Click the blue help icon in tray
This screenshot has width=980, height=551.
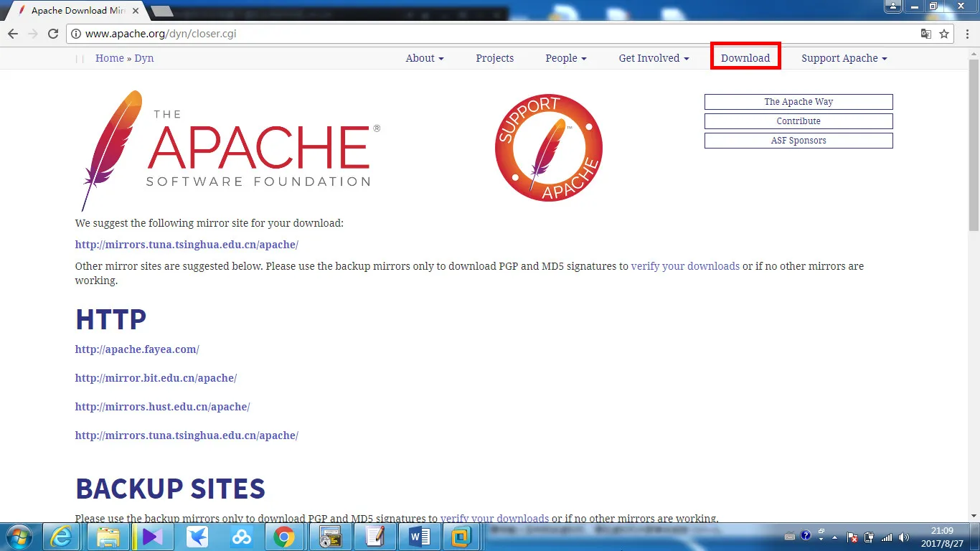tap(806, 536)
